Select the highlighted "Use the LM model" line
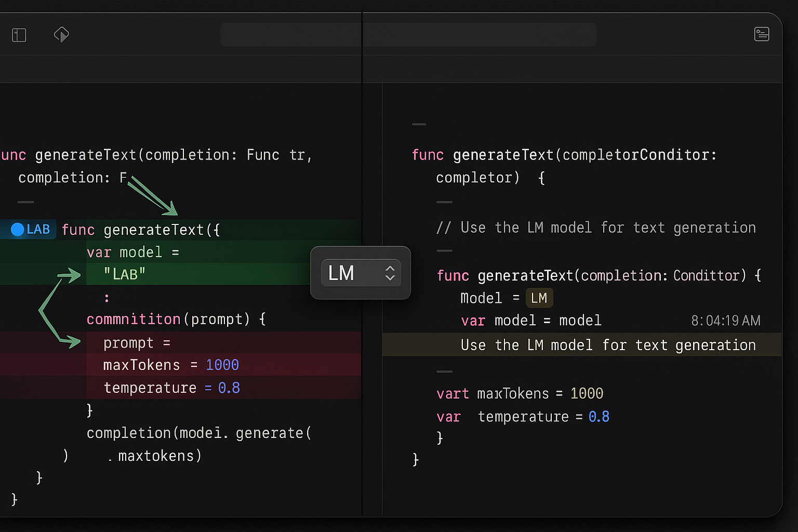This screenshot has height=532, width=798. tap(607, 345)
